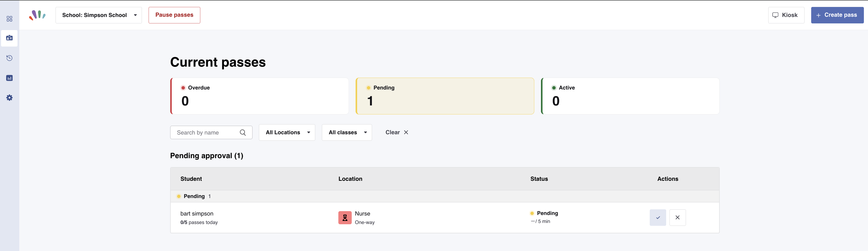Expand the School: Simpson School dropdown

pyautogui.click(x=99, y=15)
